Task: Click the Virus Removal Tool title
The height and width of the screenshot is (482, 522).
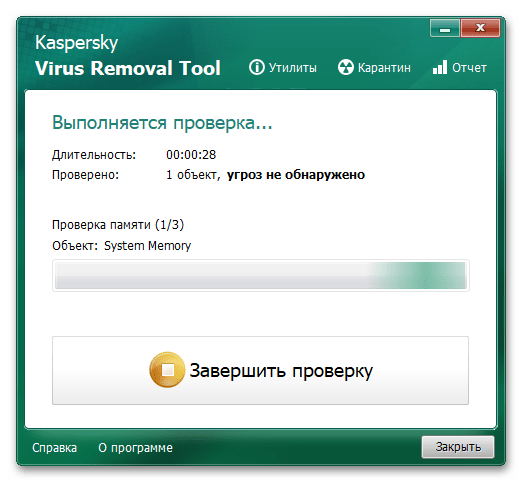Action: [128, 68]
